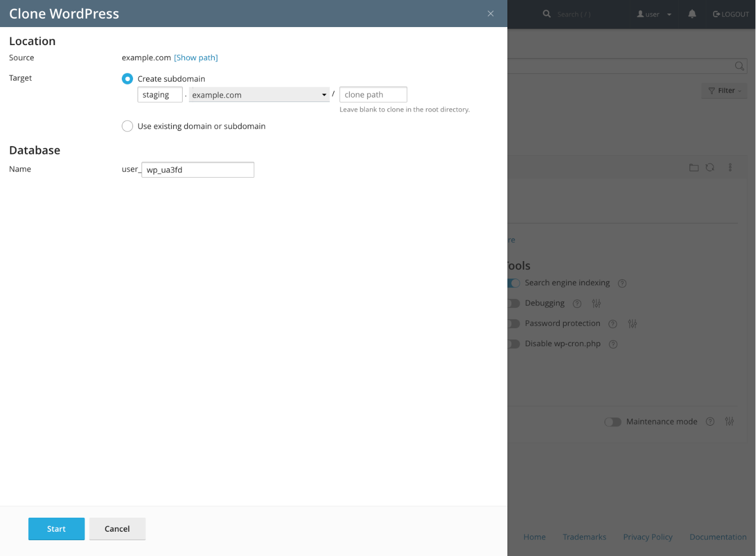This screenshot has width=756, height=556.
Task: Open the user account dropdown
Action: tap(652, 14)
